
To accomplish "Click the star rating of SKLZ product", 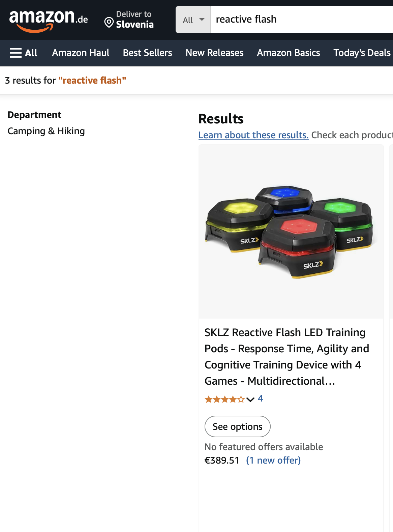I will pyautogui.click(x=224, y=400).
